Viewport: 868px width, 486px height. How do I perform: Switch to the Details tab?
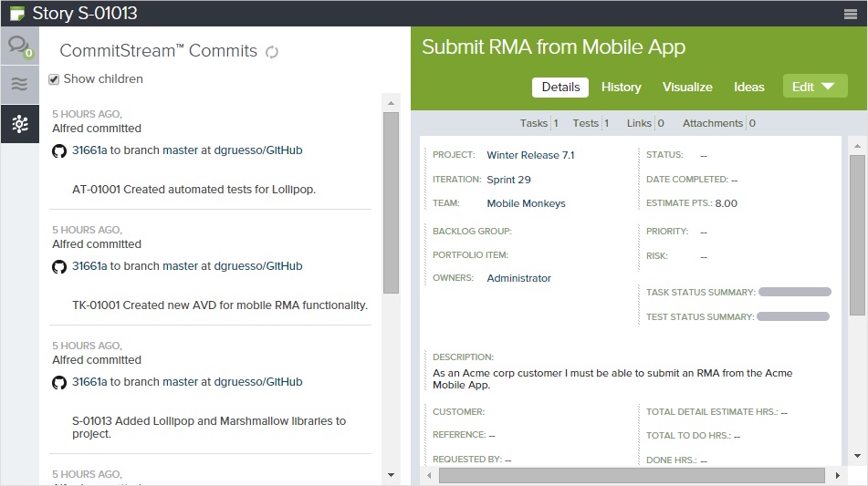coord(560,87)
